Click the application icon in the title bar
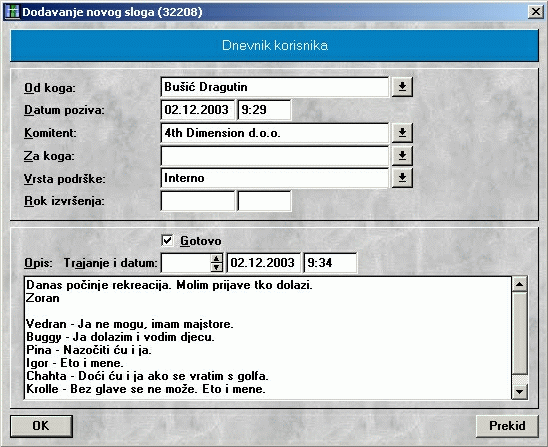Screen dimensions: 548x447 tap(12, 12)
